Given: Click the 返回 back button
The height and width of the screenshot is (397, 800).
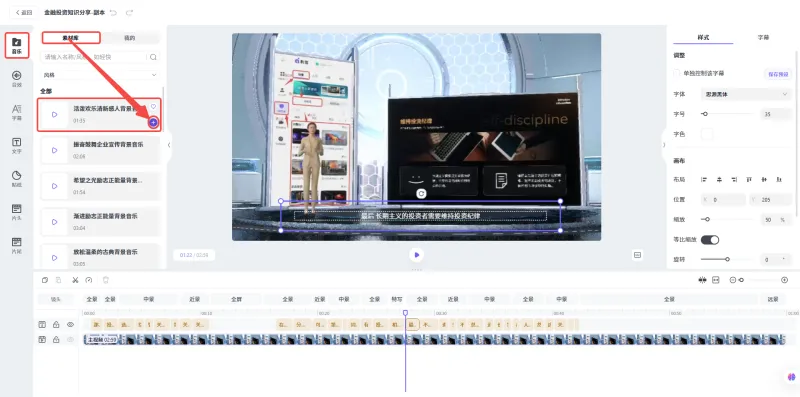Looking at the screenshot, I should point(23,12).
